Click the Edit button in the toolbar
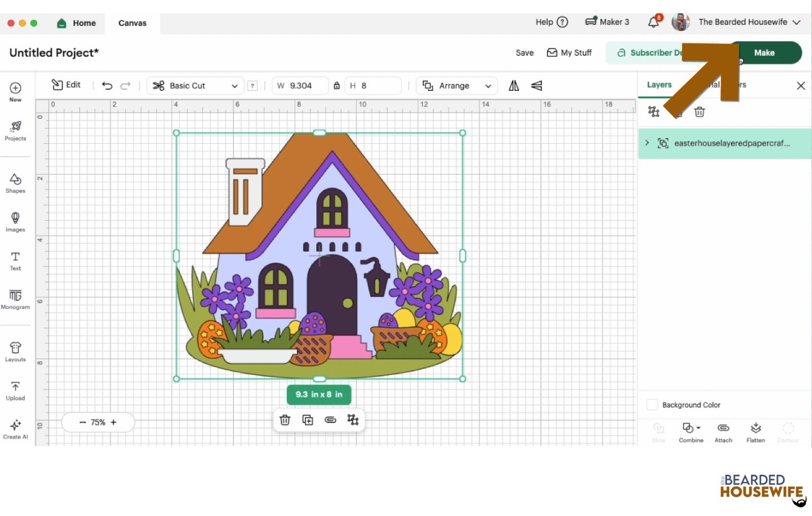Viewport: 812px width, 516px height. click(66, 85)
